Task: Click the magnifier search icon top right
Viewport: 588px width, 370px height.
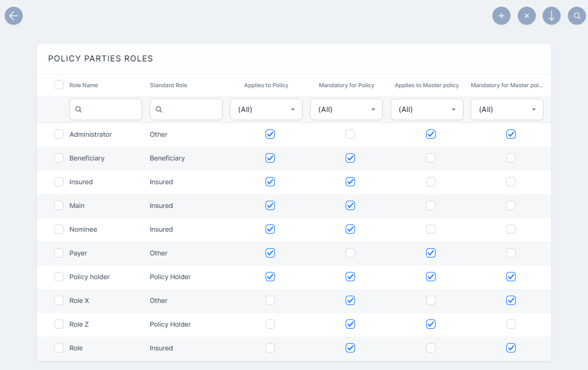Action: (577, 16)
